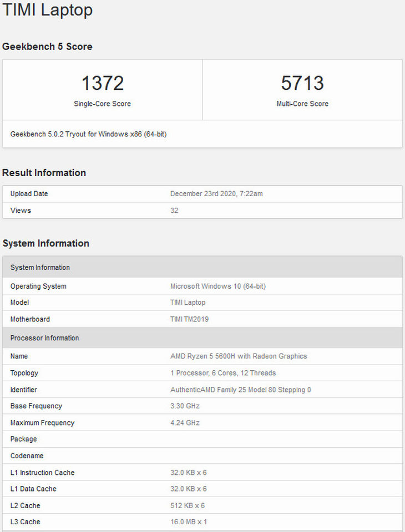Image resolution: width=405 pixels, height=532 pixels.
Task: Click the 'Single-Core Score' label
Action: pyautogui.click(x=102, y=104)
